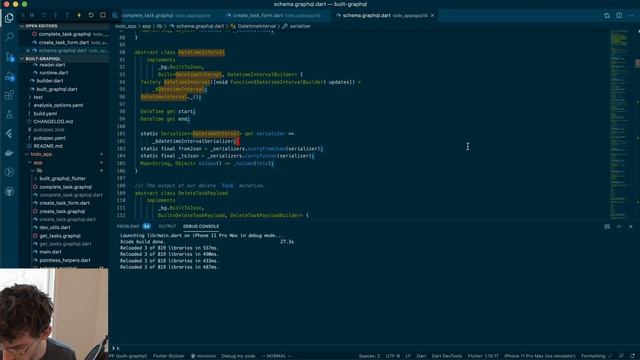Click the clear console icon in panel
The height and width of the screenshot is (360, 640).
(x=607, y=226)
